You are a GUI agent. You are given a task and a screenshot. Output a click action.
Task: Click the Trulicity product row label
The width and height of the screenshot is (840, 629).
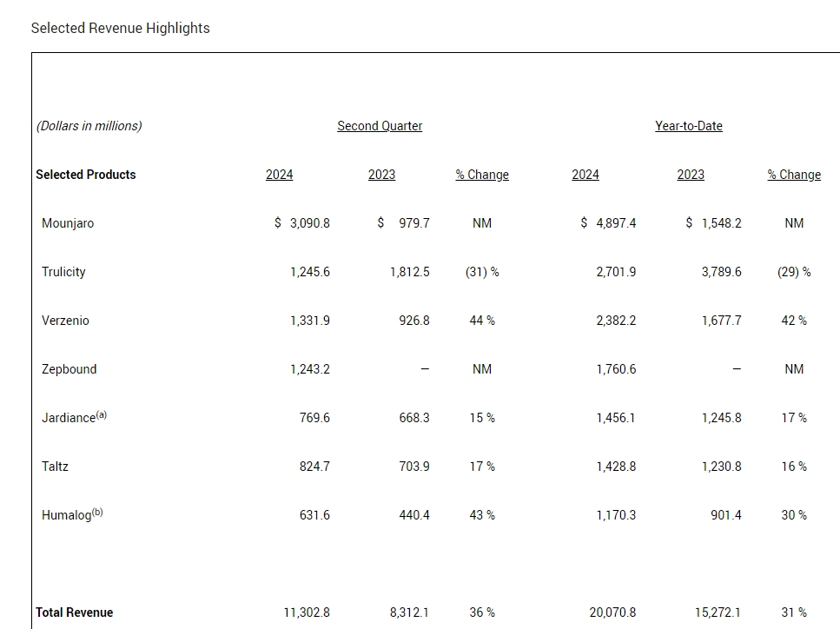(63, 272)
